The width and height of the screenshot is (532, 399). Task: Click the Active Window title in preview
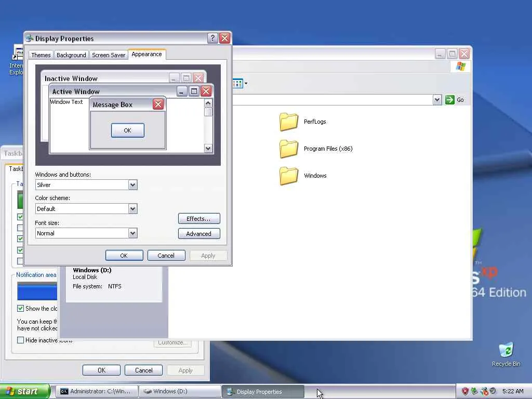coord(76,91)
